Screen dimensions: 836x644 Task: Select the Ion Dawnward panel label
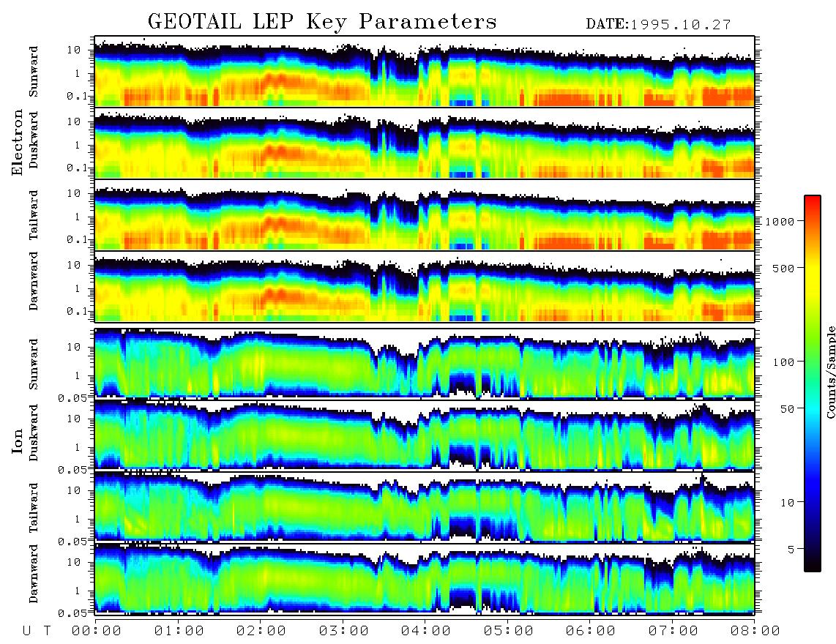[34, 574]
